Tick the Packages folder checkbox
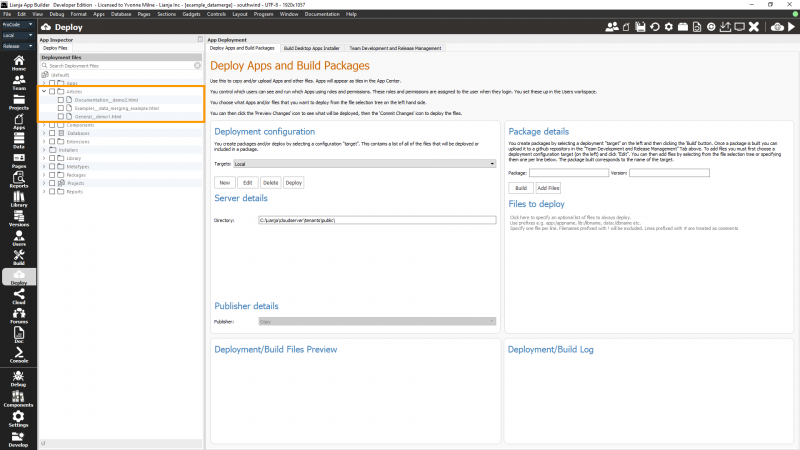 coord(52,175)
